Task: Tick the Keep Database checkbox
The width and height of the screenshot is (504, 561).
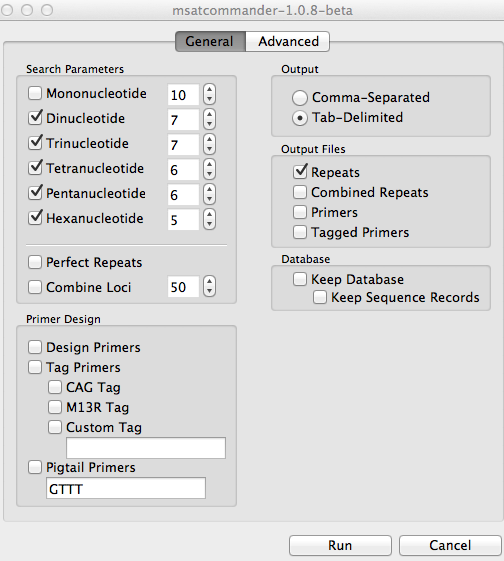Action: click(300, 279)
